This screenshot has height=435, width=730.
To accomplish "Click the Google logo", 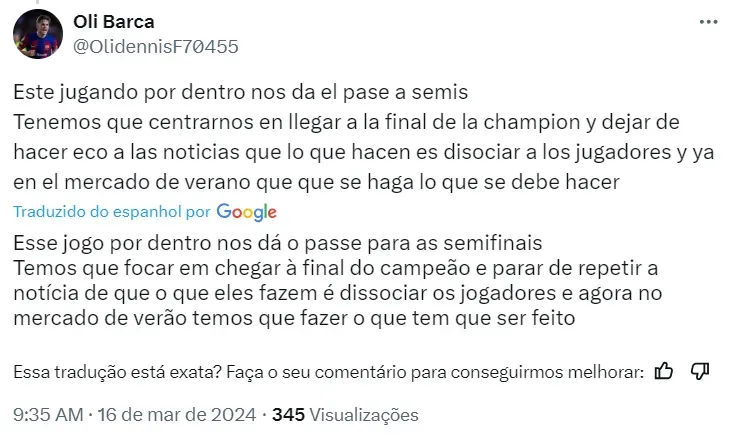I will click(x=246, y=211).
